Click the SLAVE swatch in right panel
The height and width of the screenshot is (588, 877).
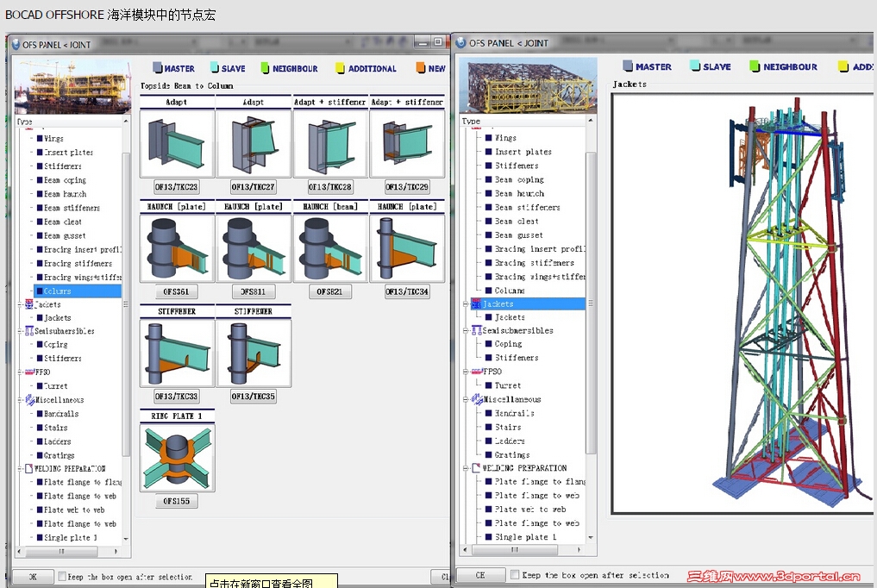tap(695, 66)
